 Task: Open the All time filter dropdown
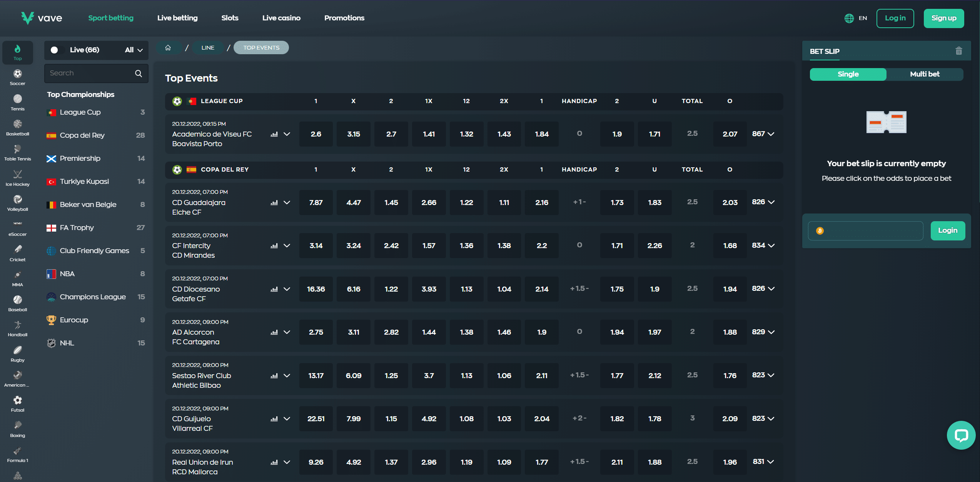(x=134, y=50)
